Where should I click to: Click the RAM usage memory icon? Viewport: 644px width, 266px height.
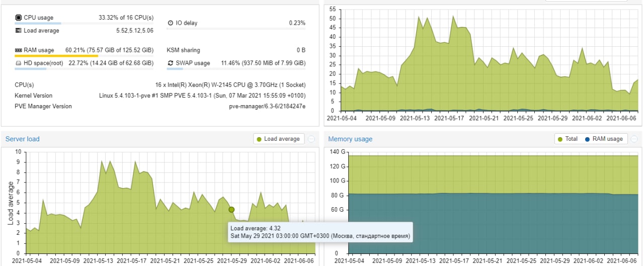tap(19, 50)
